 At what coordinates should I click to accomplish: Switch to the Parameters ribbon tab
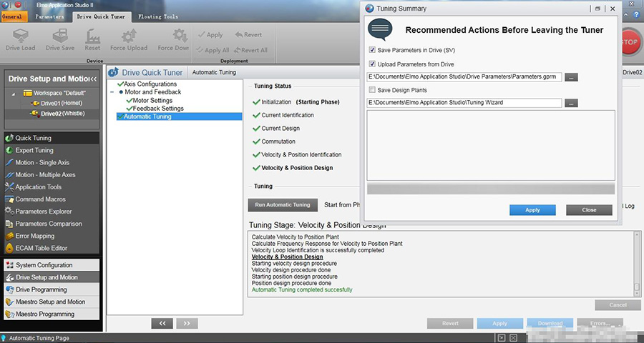(49, 16)
